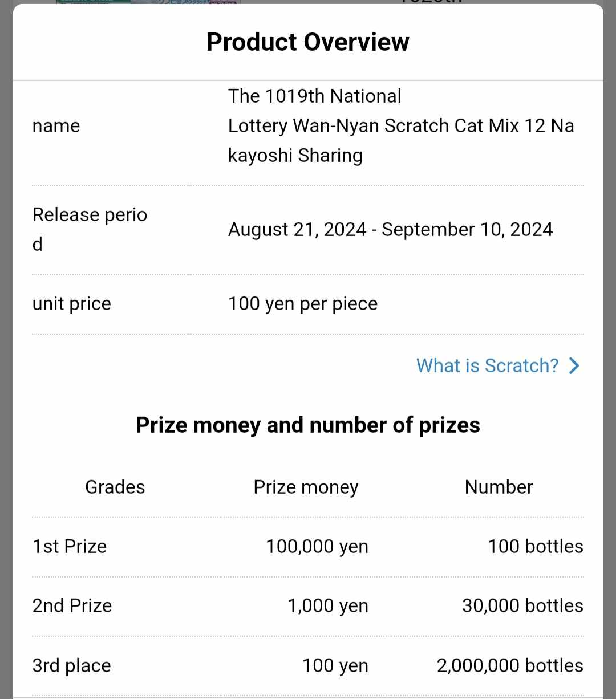
Task: Click the "2,000,000 bottles" count
Action: pyautogui.click(x=510, y=665)
